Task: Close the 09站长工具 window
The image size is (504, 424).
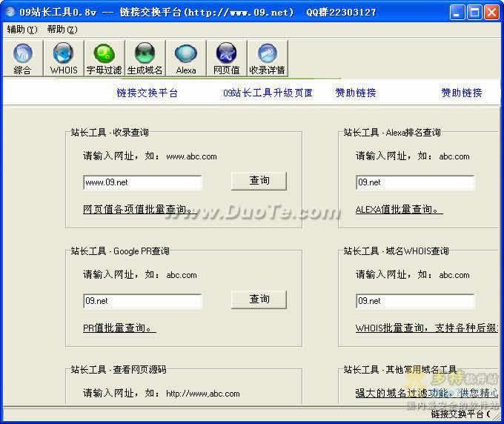Action: pyautogui.click(x=492, y=13)
